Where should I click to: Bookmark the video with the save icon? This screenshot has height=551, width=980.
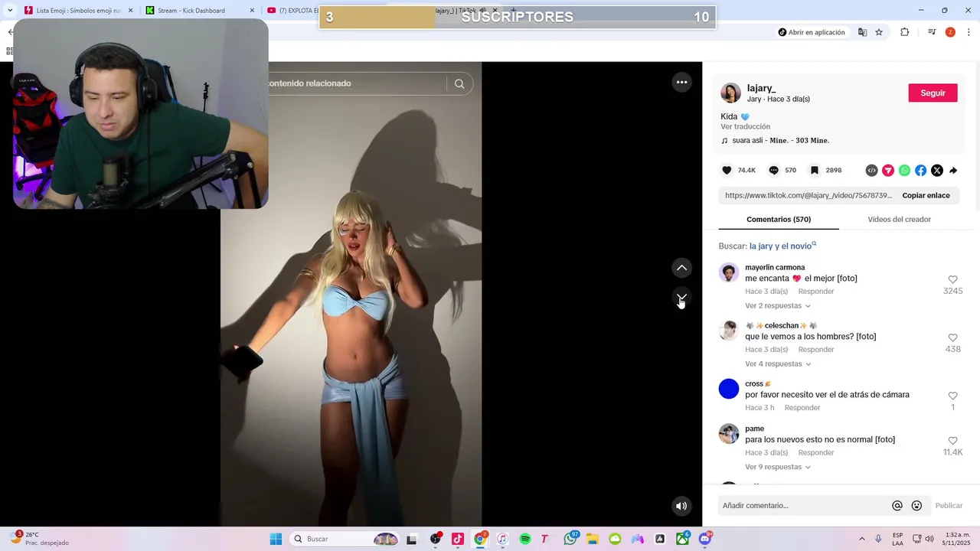[x=815, y=170]
